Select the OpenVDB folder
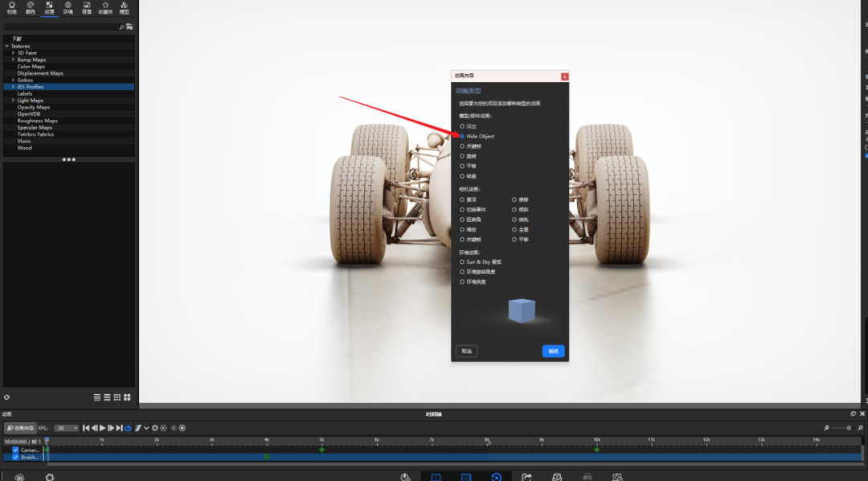868x481 pixels. click(x=28, y=113)
